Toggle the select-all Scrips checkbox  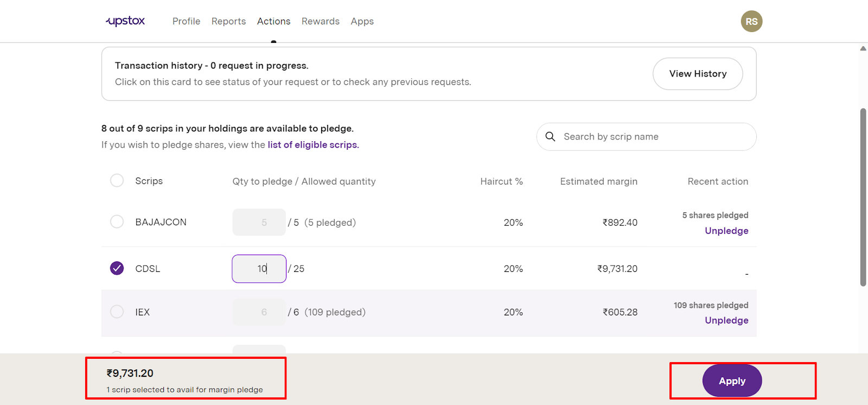click(117, 181)
